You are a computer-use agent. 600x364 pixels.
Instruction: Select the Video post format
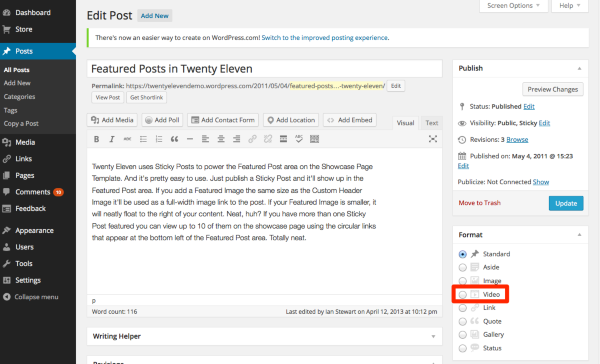click(463, 295)
